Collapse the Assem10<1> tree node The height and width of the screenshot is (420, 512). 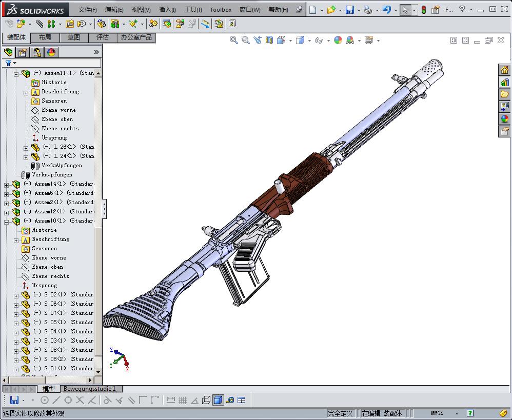pos(6,221)
